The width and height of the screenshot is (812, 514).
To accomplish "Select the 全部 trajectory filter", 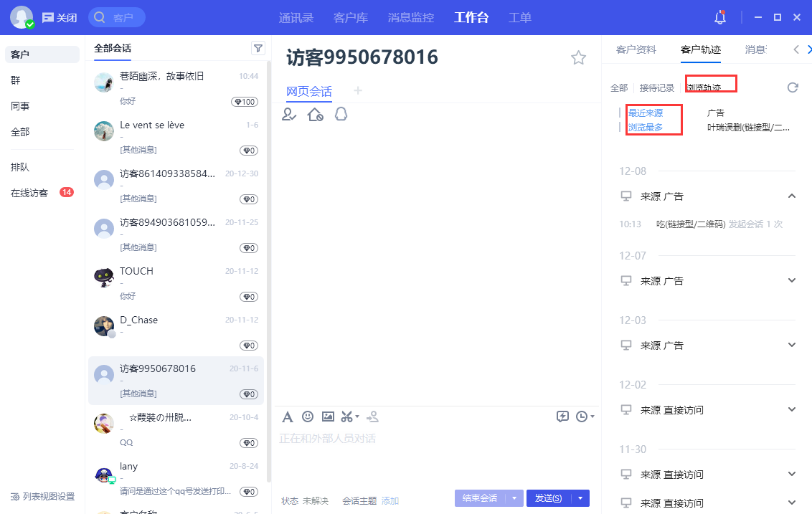I will click(x=619, y=88).
